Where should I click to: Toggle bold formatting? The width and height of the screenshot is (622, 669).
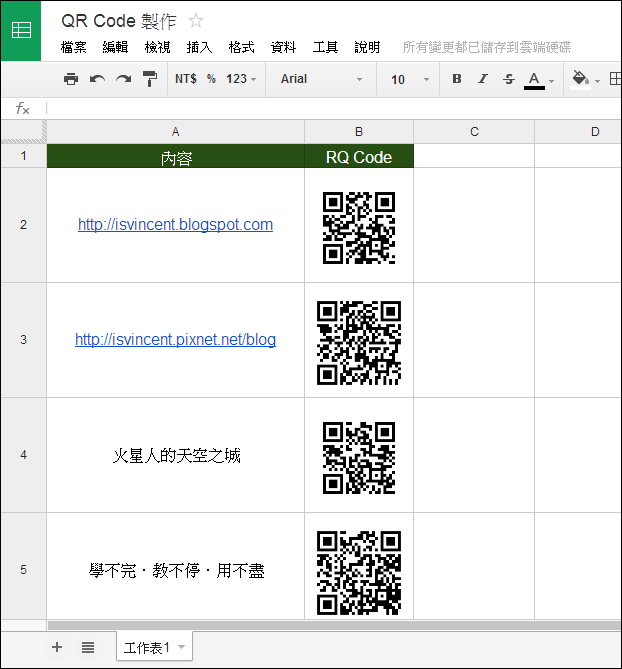(x=456, y=79)
